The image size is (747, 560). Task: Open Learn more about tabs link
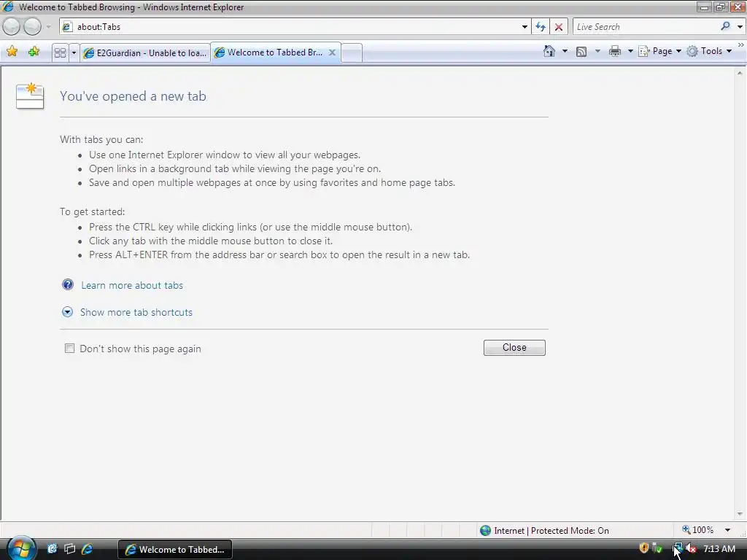click(x=132, y=285)
